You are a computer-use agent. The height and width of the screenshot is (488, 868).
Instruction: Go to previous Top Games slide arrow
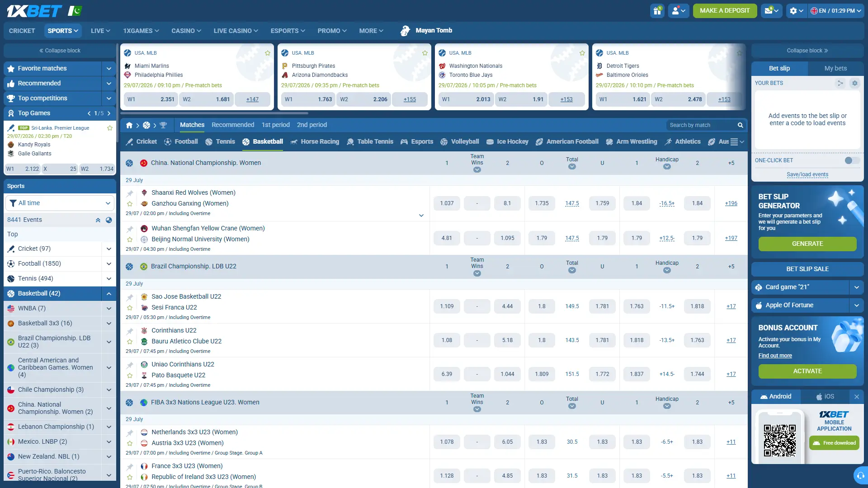click(x=89, y=113)
